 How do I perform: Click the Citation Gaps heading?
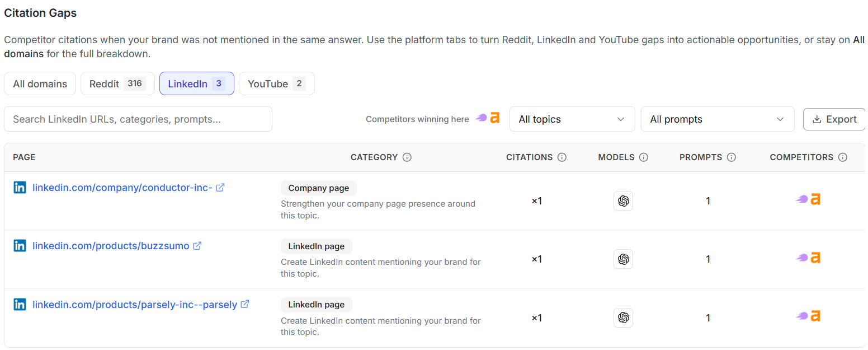coord(40,12)
